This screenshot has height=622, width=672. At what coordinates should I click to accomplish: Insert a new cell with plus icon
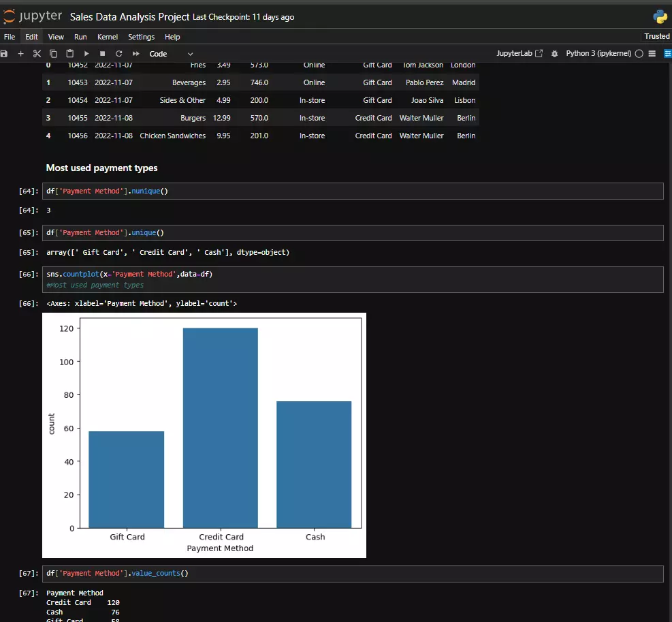pos(20,54)
